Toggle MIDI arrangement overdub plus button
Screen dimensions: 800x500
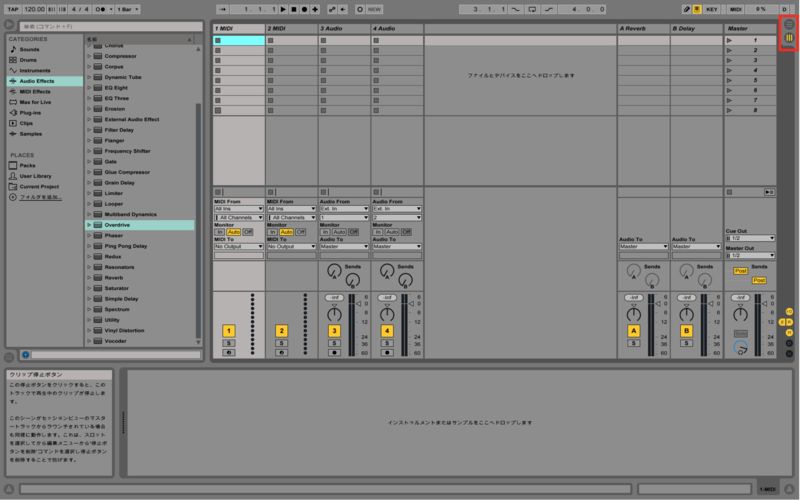click(x=315, y=9)
